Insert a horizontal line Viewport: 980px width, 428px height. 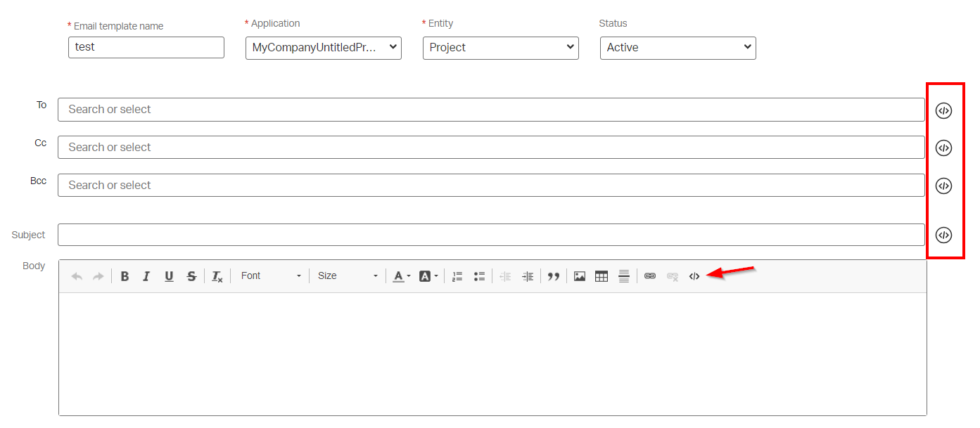623,276
